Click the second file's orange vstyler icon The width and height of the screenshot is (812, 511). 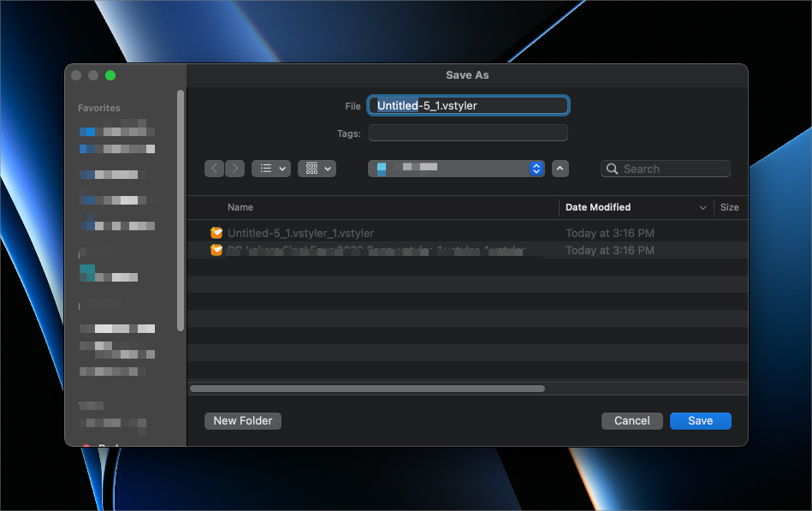click(216, 250)
